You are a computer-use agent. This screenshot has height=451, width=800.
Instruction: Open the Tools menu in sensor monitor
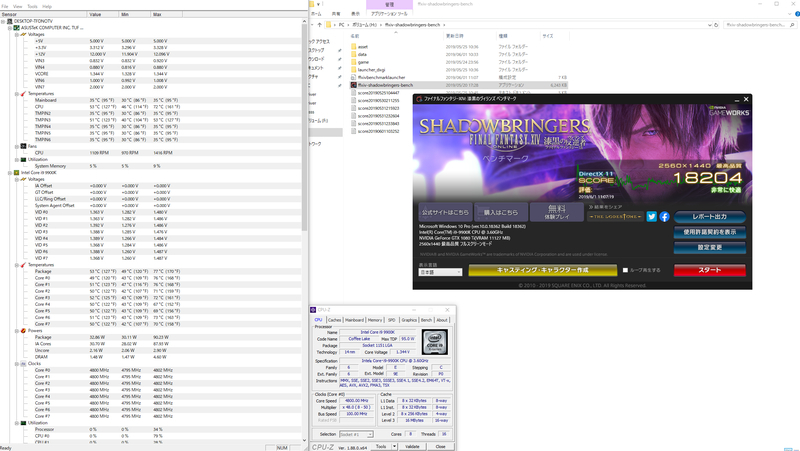click(x=32, y=6)
